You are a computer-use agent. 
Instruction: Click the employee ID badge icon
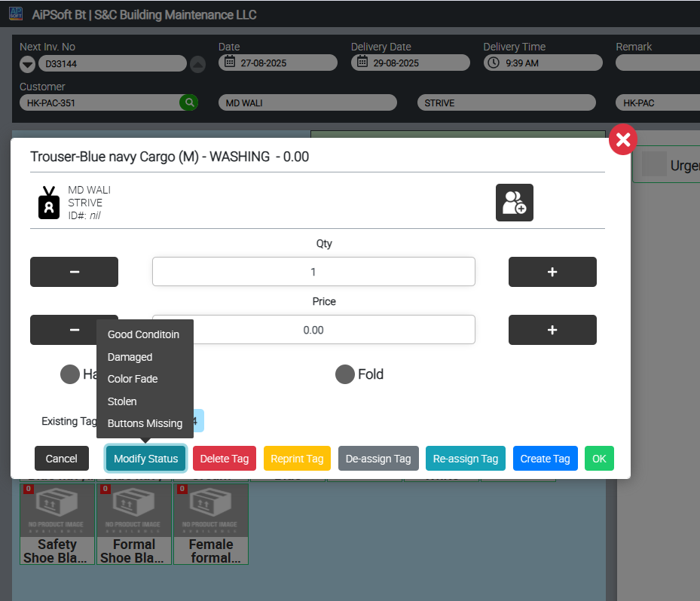pos(49,203)
